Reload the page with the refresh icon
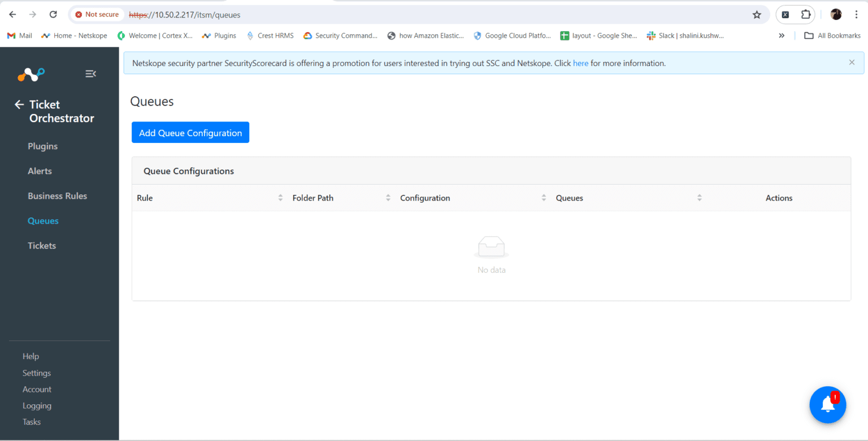This screenshot has width=868, height=441. [53, 14]
